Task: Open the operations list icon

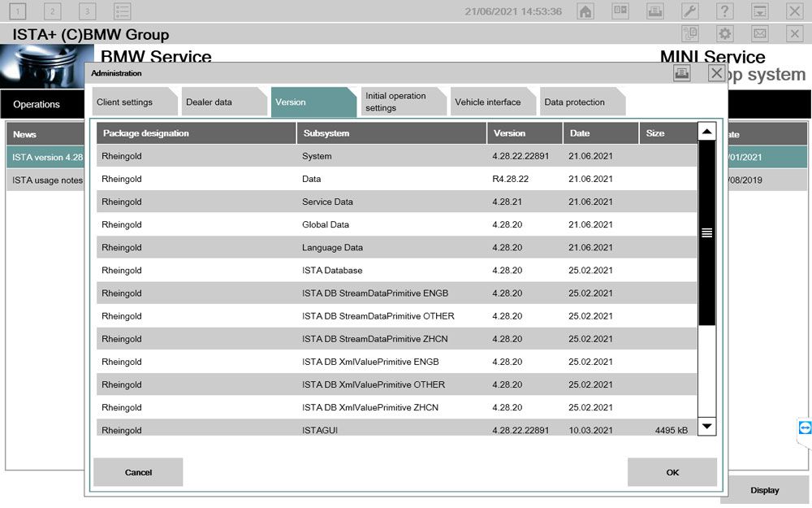Action: click(x=123, y=11)
